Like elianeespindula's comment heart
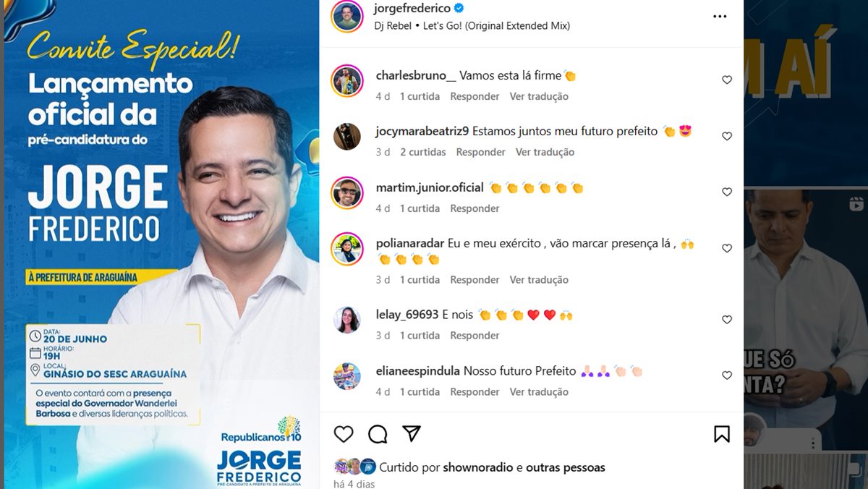Image resolution: width=868 pixels, height=489 pixels. [727, 375]
